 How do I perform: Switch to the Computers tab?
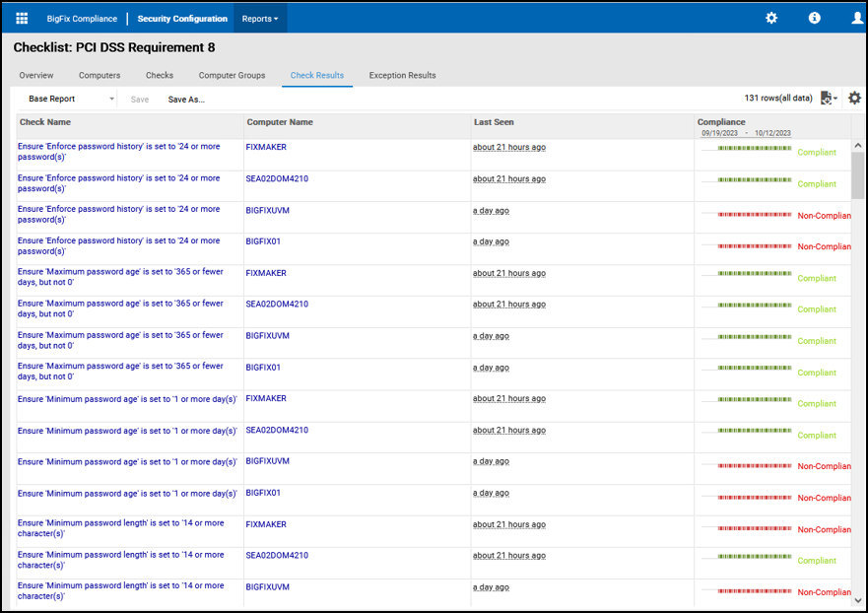[100, 76]
